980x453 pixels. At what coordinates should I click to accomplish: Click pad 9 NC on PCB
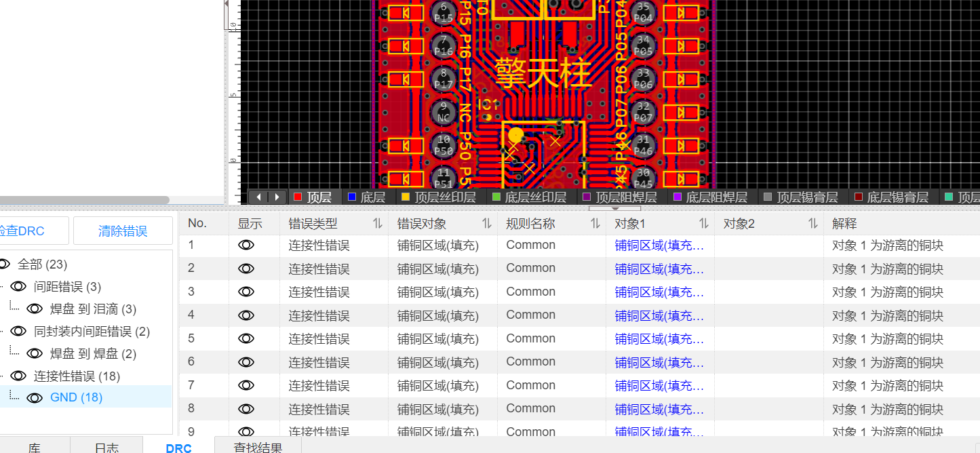click(x=444, y=112)
